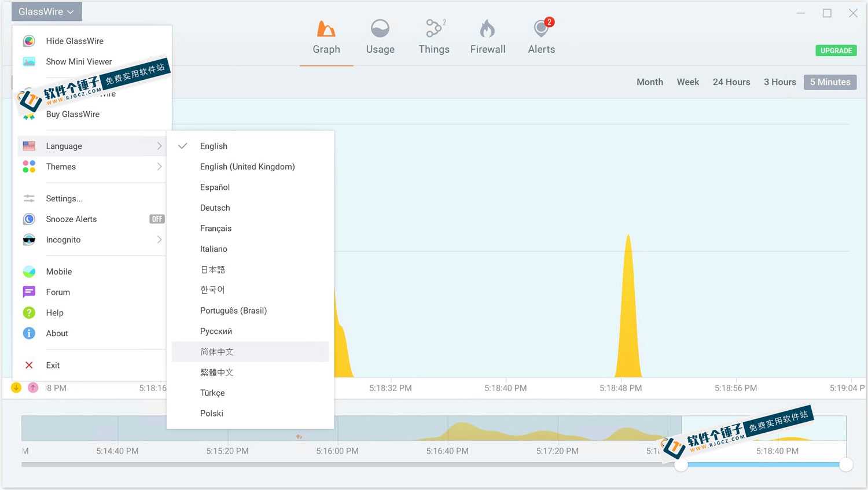Expand the Themes submenu arrow

(159, 167)
